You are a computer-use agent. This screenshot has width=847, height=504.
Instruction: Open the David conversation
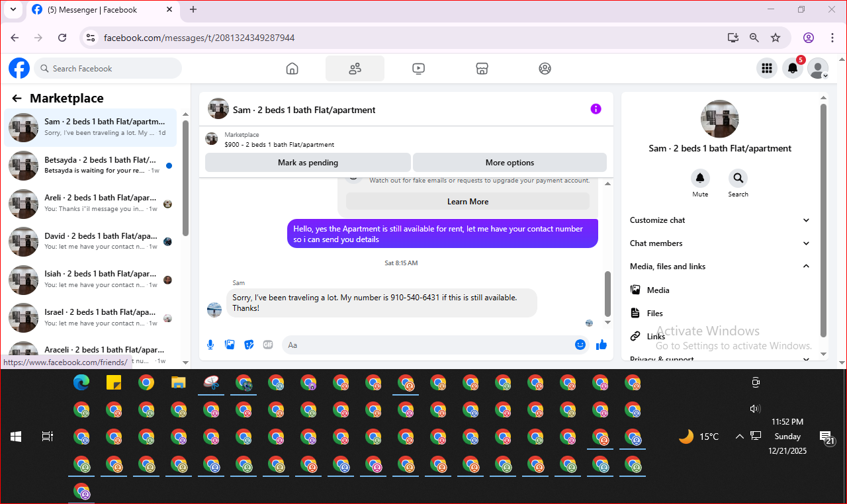click(91, 241)
